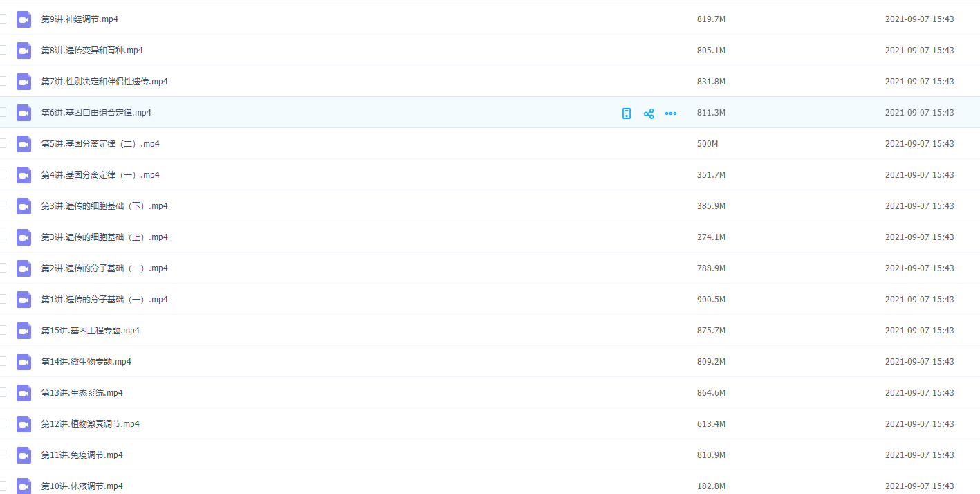
Task: Click the send-to-device icon for 第6讲.基因自由组合定律
Action: pyautogui.click(x=627, y=113)
